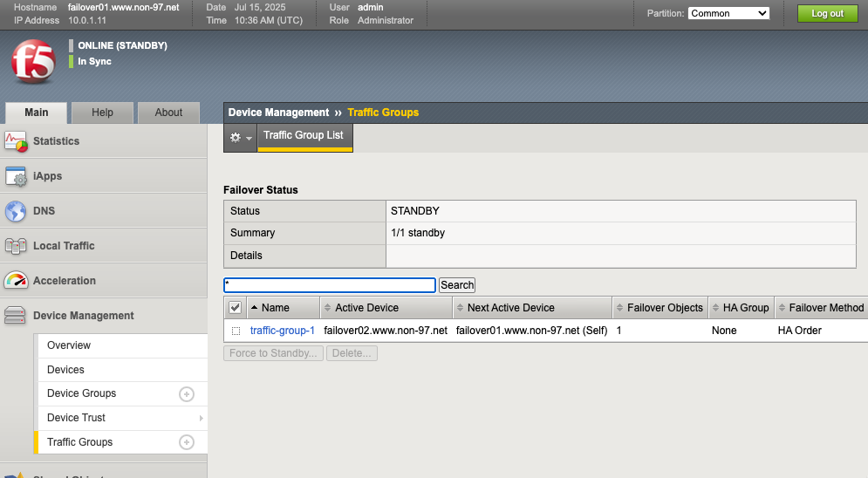Open the About tab

coord(168,113)
